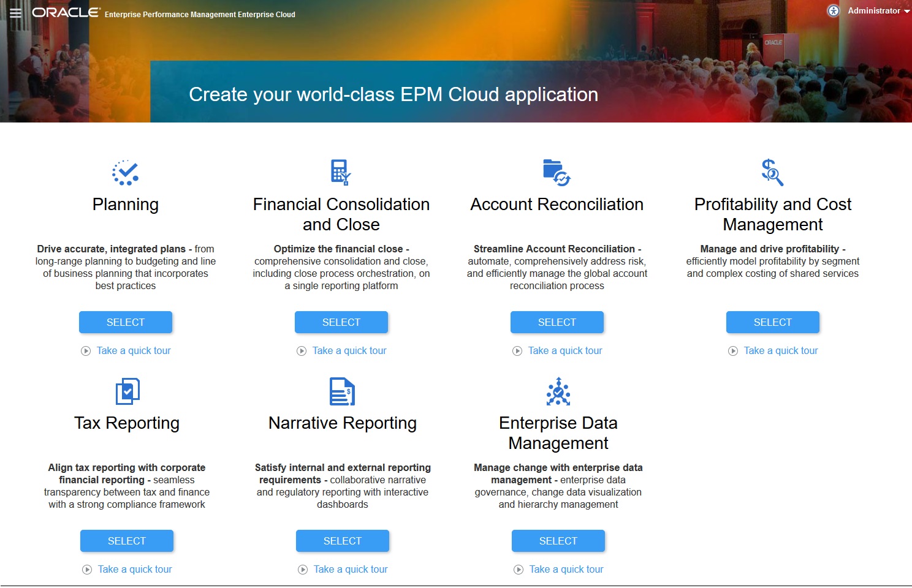The width and height of the screenshot is (912, 588).
Task: Click the Planning heading
Action: [126, 205]
